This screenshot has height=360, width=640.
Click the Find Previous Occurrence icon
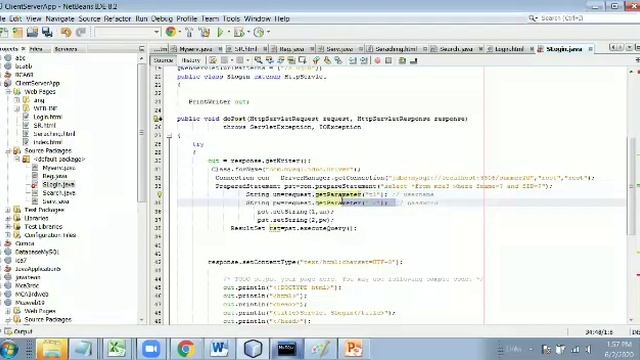tap(269, 60)
